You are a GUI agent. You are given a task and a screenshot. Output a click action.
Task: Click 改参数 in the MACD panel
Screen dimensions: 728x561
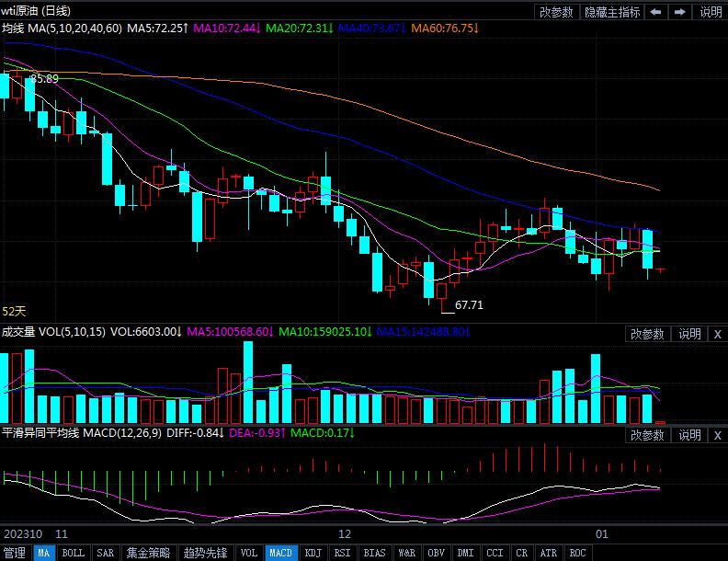coord(647,435)
